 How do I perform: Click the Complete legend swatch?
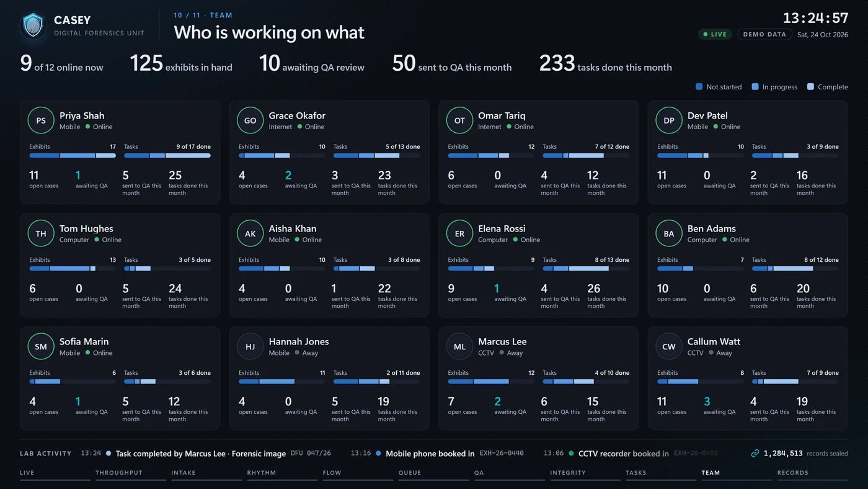click(x=810, y=87)
